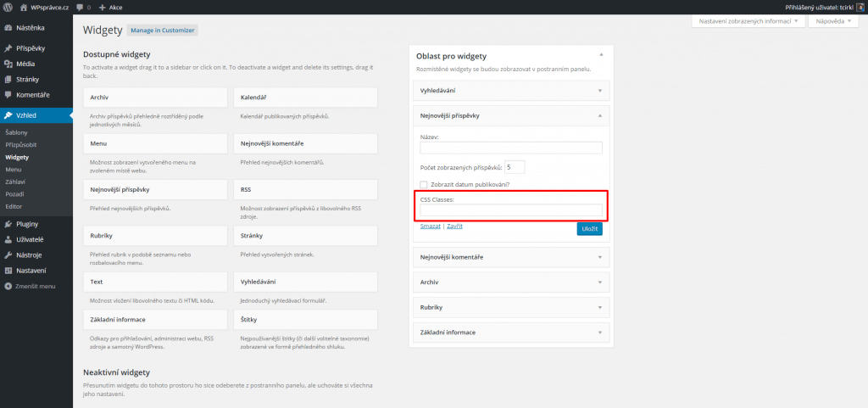Enable Zobrazit datum publikování checkbox
Screen dimensions: 868x408
[x=424, y=184]
